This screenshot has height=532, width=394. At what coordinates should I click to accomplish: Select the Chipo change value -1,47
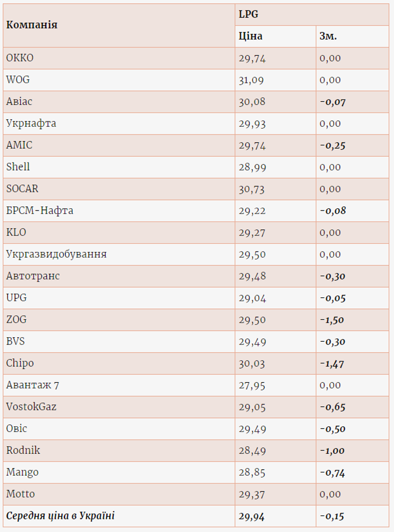coord(332,364)
